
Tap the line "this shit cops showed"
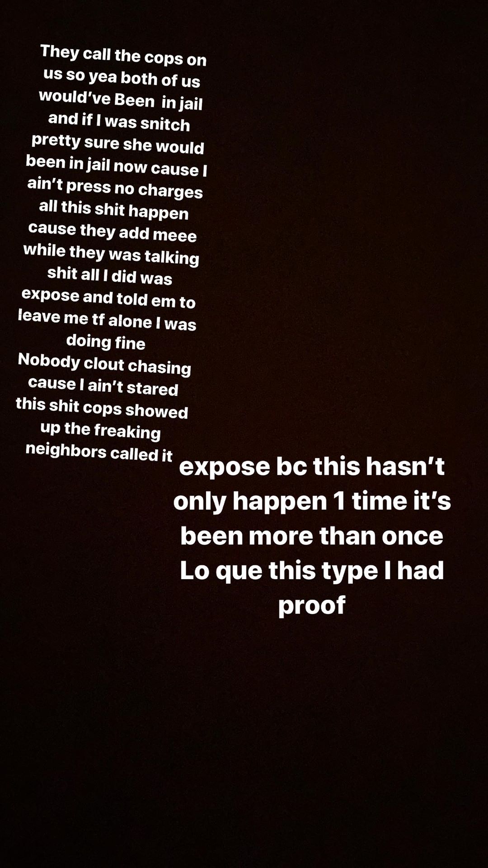pyautogui.click(x=102, y=408)
